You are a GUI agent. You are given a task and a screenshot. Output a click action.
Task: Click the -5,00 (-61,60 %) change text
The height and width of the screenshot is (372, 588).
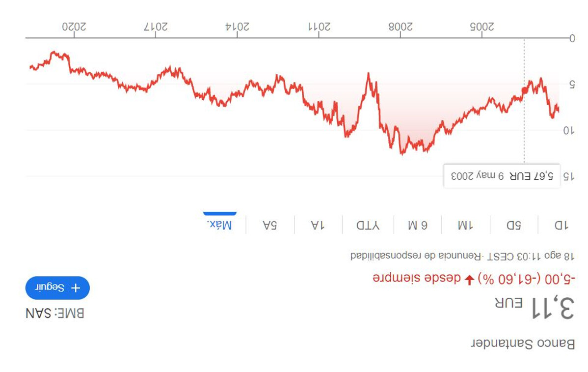tap(526, 279)
